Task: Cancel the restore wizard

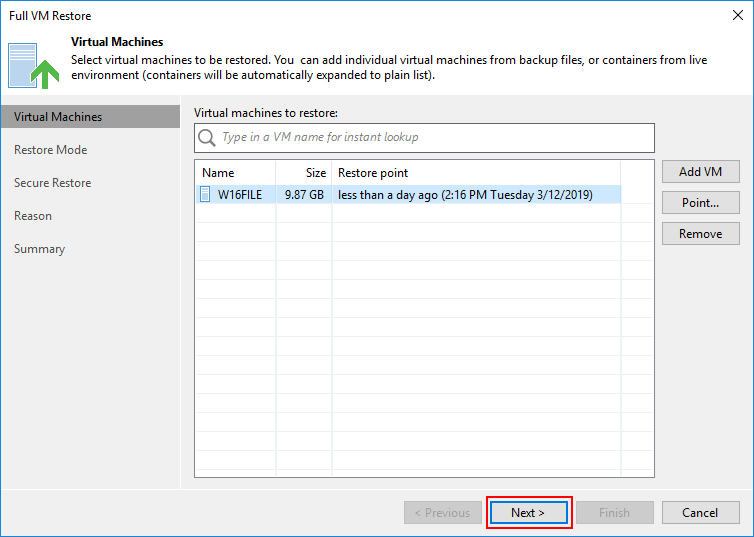Action: 701,513
